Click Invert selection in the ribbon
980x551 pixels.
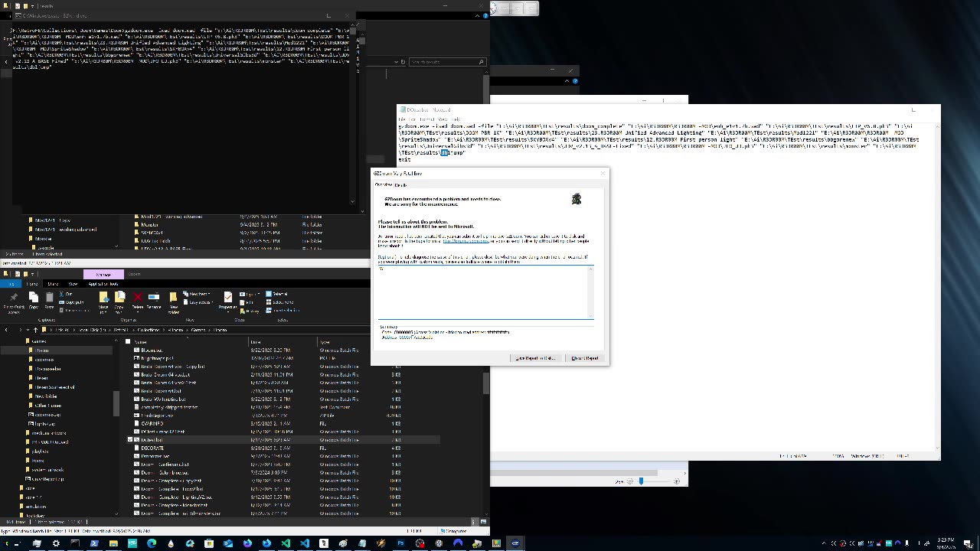tap(283, 311)
